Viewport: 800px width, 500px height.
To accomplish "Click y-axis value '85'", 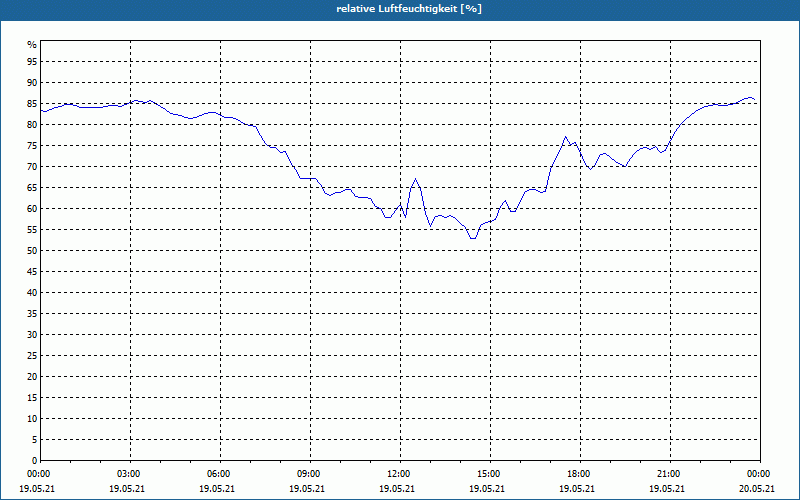I will (32, 104).
